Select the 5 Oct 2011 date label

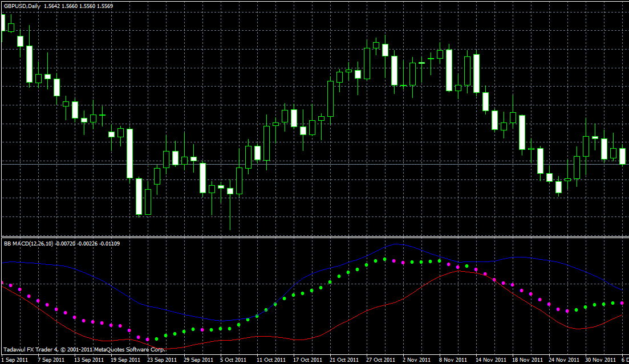click(233, 359)
